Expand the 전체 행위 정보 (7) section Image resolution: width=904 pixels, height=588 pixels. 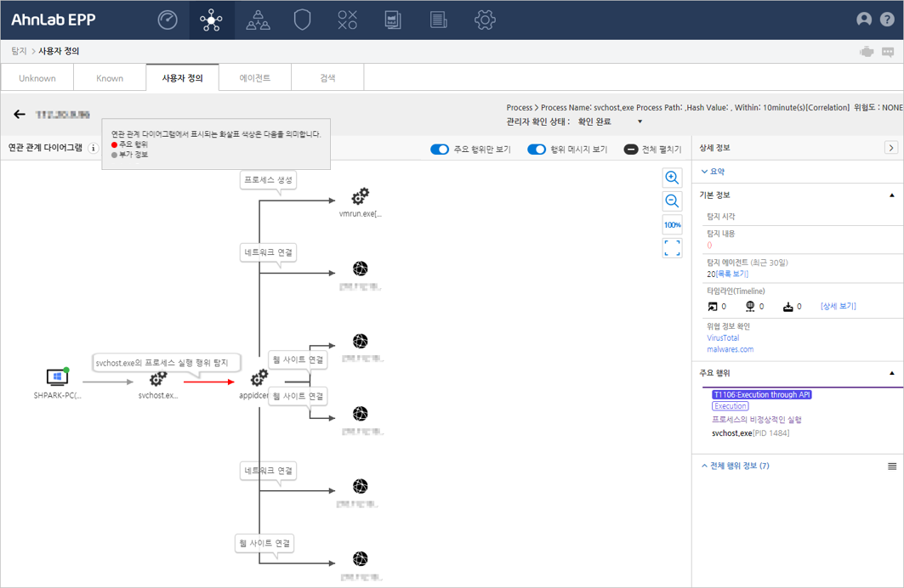coord(736,466)
